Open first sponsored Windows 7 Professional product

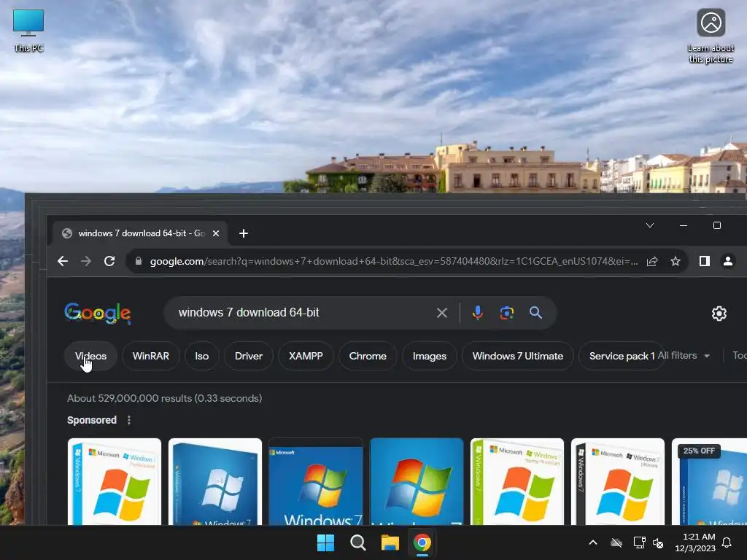(x=115, y=481)
